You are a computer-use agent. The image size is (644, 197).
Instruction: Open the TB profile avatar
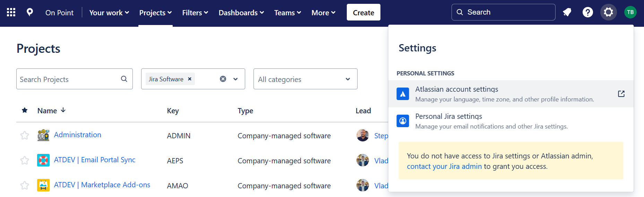pos(630,13)
